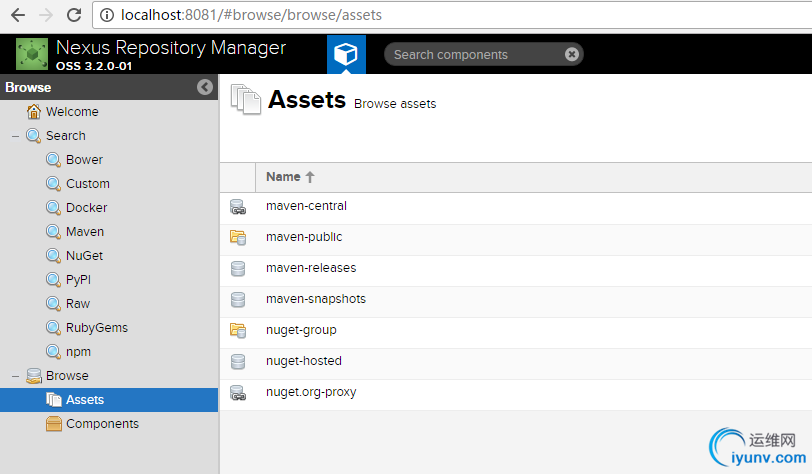Click the maven-public group folder icon

click(x=238, y=237)
